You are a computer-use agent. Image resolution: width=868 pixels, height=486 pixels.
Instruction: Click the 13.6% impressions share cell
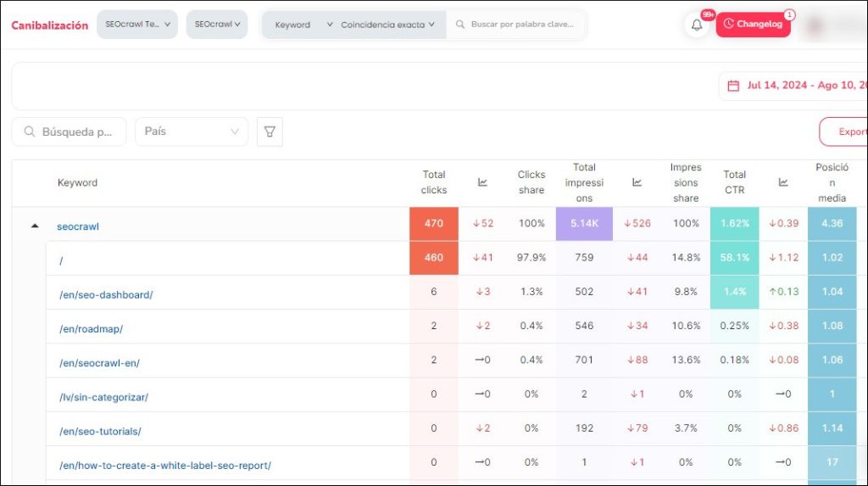point(686,360)
